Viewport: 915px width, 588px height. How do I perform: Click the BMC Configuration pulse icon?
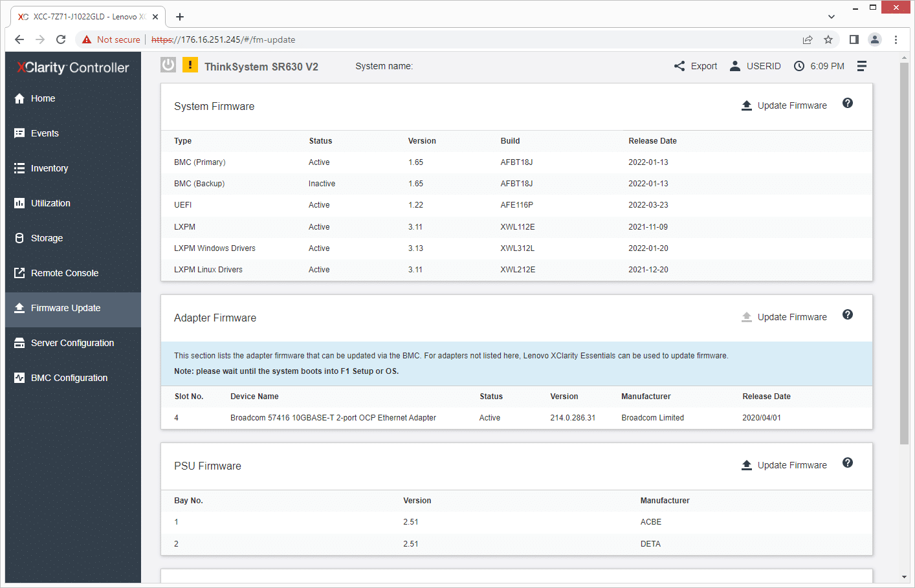click(x=19, y=378)
